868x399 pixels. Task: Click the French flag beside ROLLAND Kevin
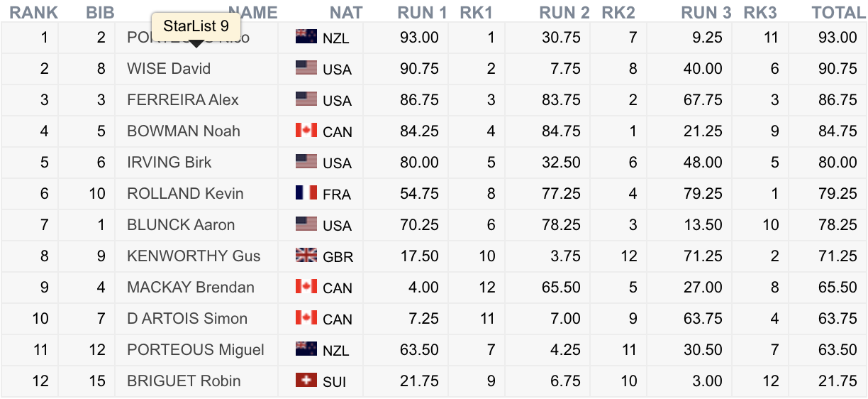306,193
